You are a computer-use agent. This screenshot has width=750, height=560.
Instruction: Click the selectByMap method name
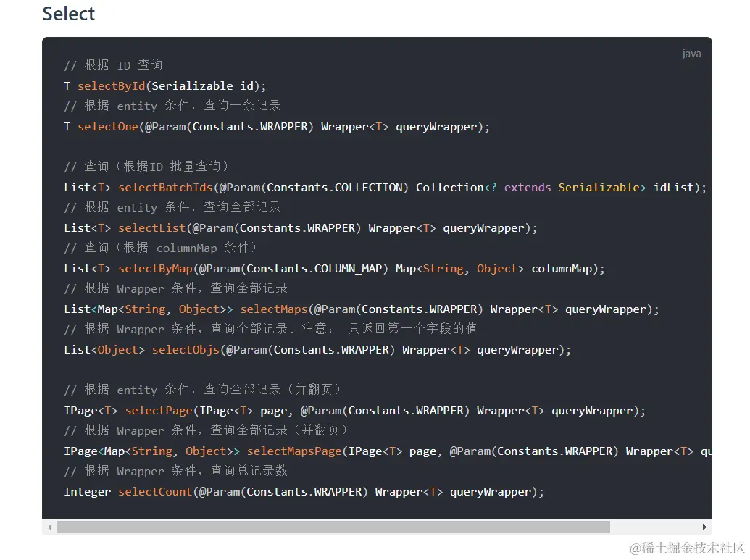155,269
